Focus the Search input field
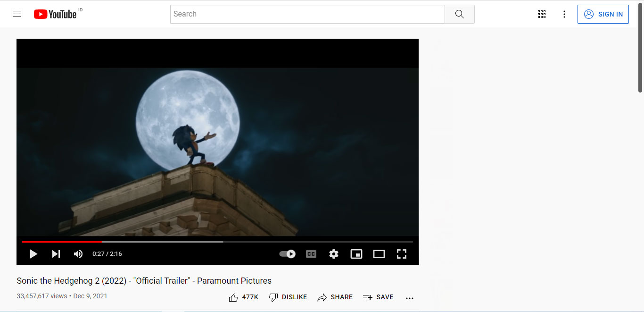 point(307,14)
